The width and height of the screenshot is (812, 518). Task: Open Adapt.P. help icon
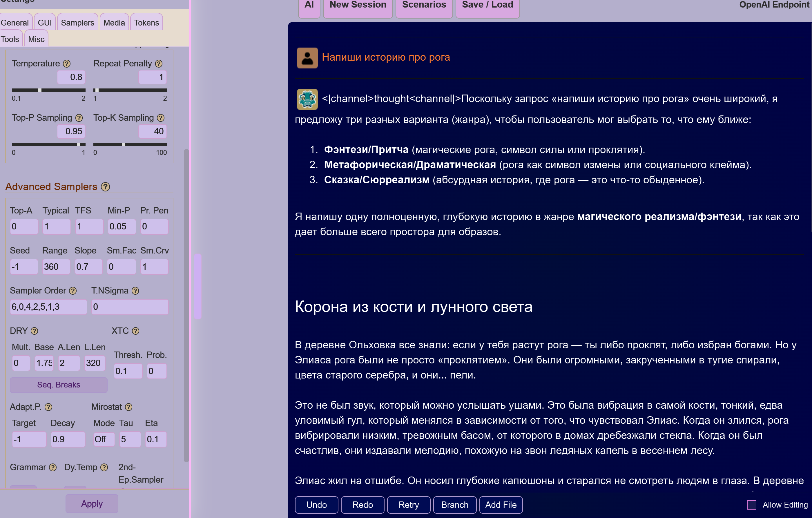tap(48, 407)
